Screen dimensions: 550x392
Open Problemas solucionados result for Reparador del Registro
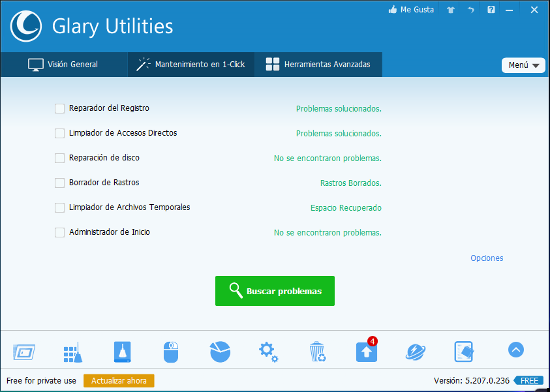pyautogui.click(x=339, y=109)
